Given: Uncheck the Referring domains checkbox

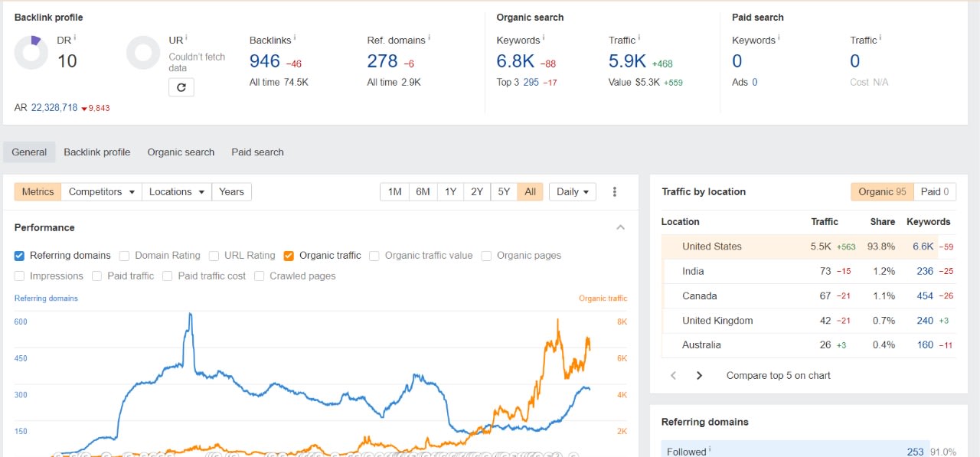Looking at the screenshot, I should 20,256.
